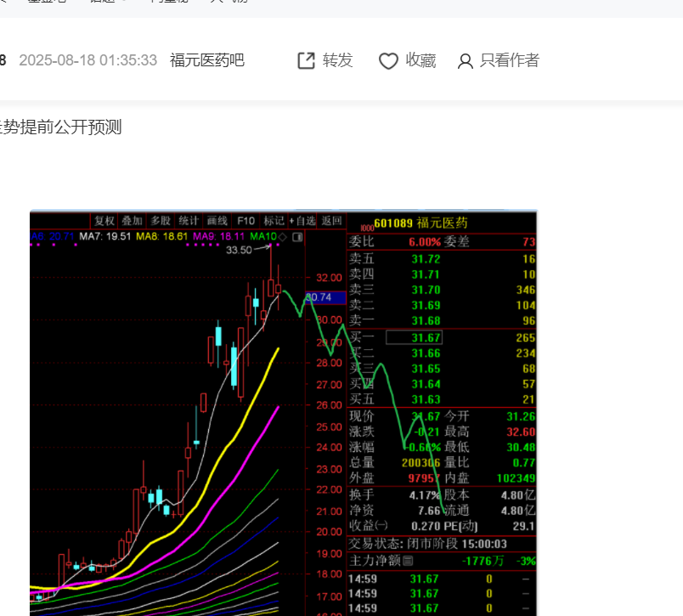Image resolution: width=683 pixels, height=616 pixels.
Task: Click stock title 601089 福元医药
Action: [x=421, y=223]
